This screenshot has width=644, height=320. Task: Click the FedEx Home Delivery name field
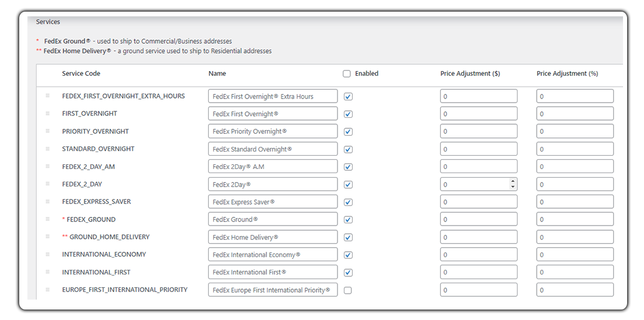[273, 237]
